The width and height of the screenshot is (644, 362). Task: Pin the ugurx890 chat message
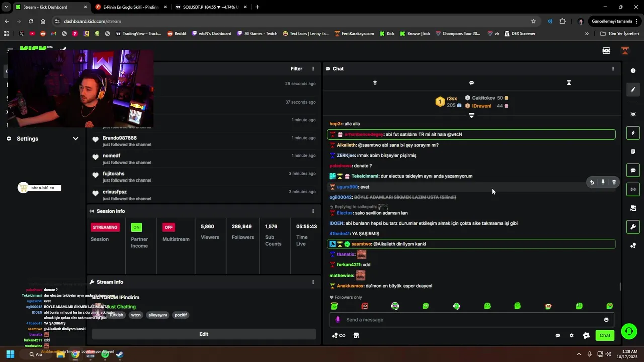603,183
